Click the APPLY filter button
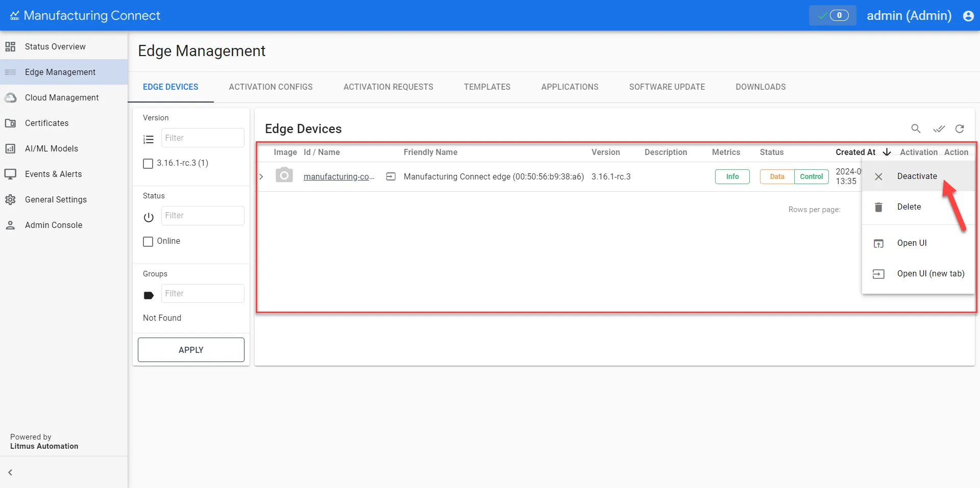The width and height of the screenshot is (980, 488). click(191, 350)
